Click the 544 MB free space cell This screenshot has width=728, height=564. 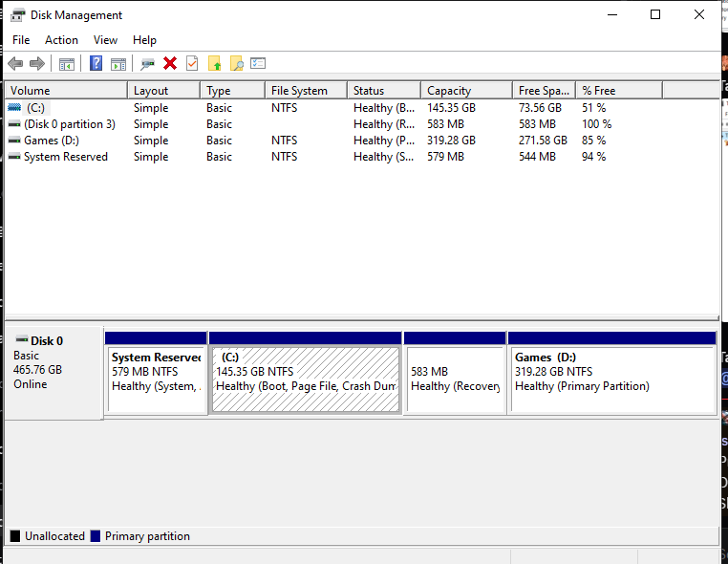[537, 157]
